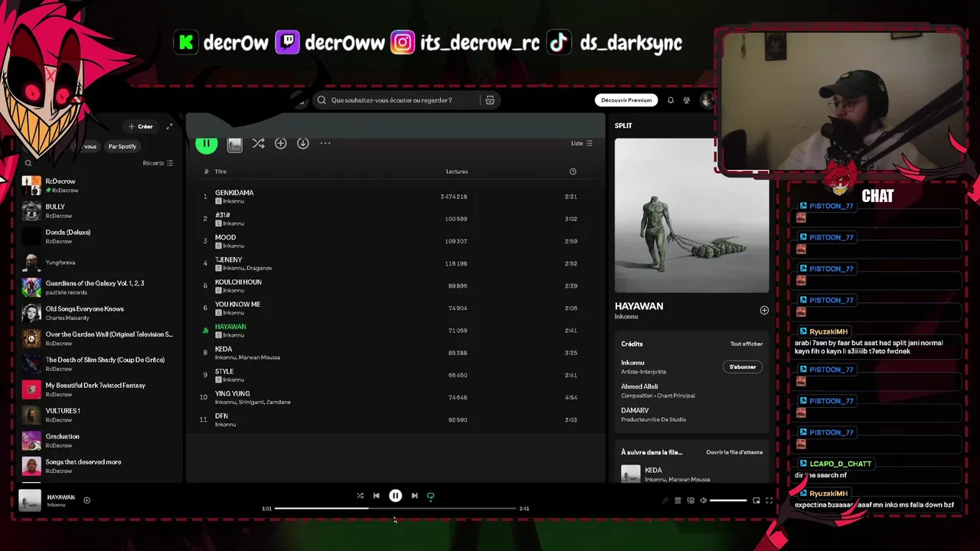The width and height of the screenshot is (980, 551).
Task: Adjust the volume slider
Action: (x=728, y=500)
